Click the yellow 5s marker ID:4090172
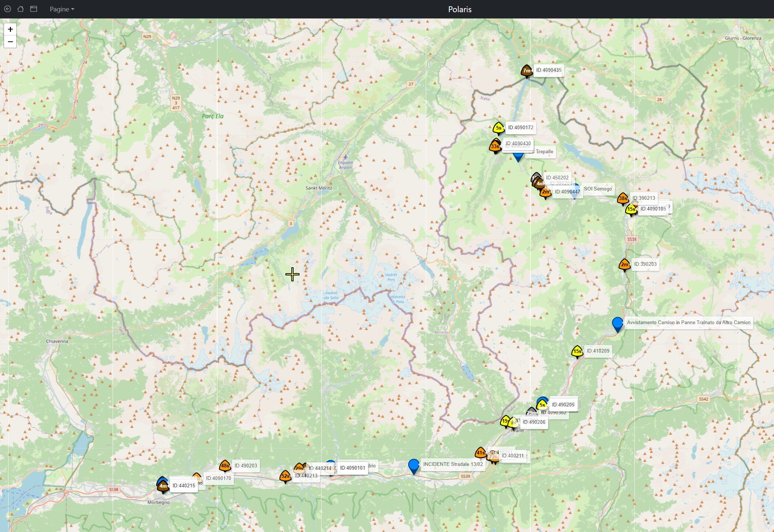 (498, 128)
